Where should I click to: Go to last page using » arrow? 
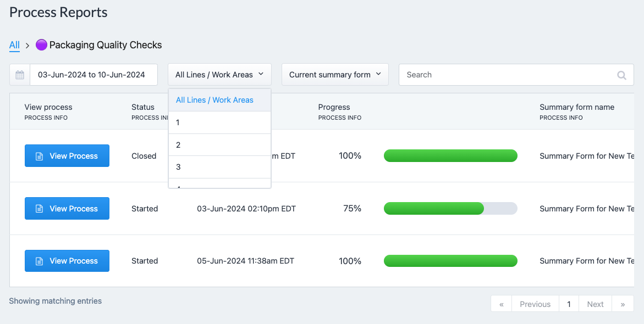[623, 304]
